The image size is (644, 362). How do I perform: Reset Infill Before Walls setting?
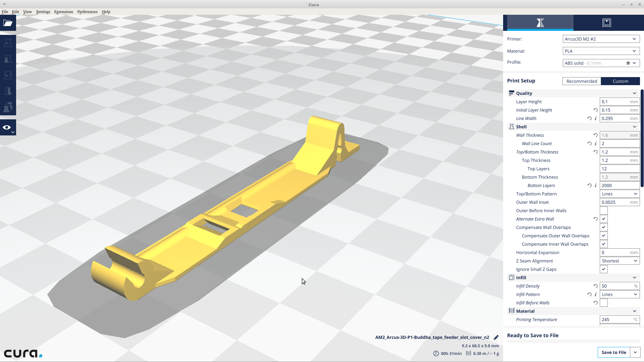point(595,303)
